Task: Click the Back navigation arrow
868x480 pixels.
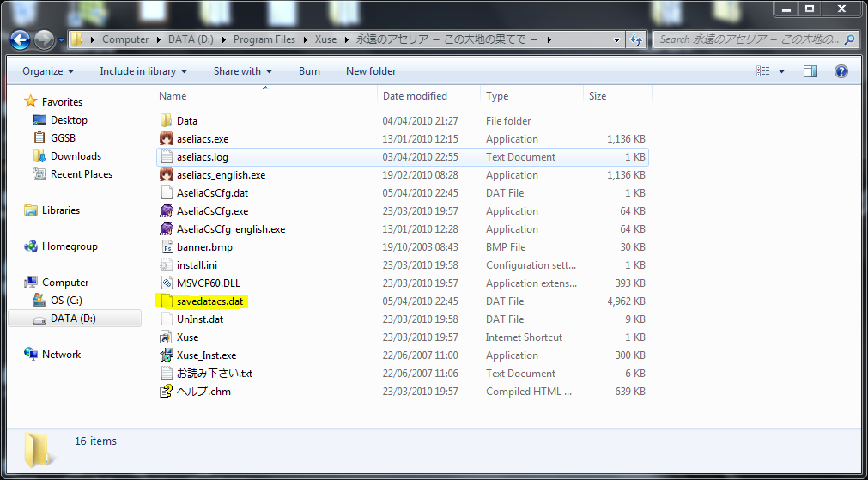Action: click(21, 39)
